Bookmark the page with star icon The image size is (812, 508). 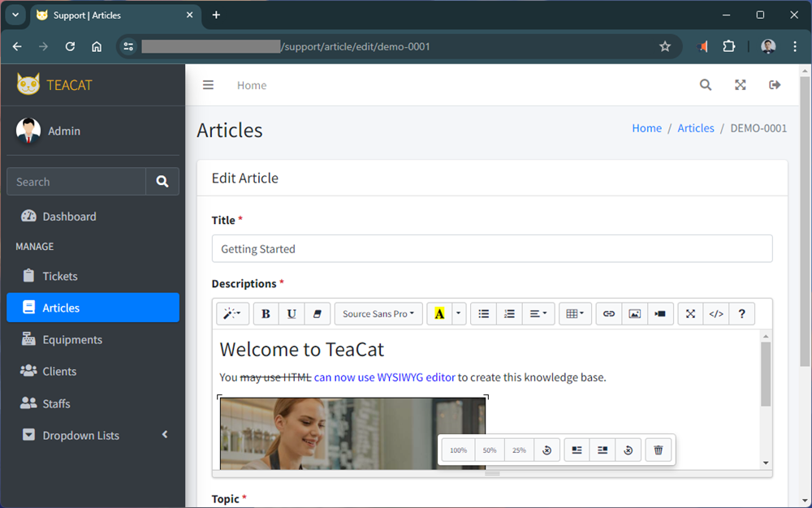[665, 46]
